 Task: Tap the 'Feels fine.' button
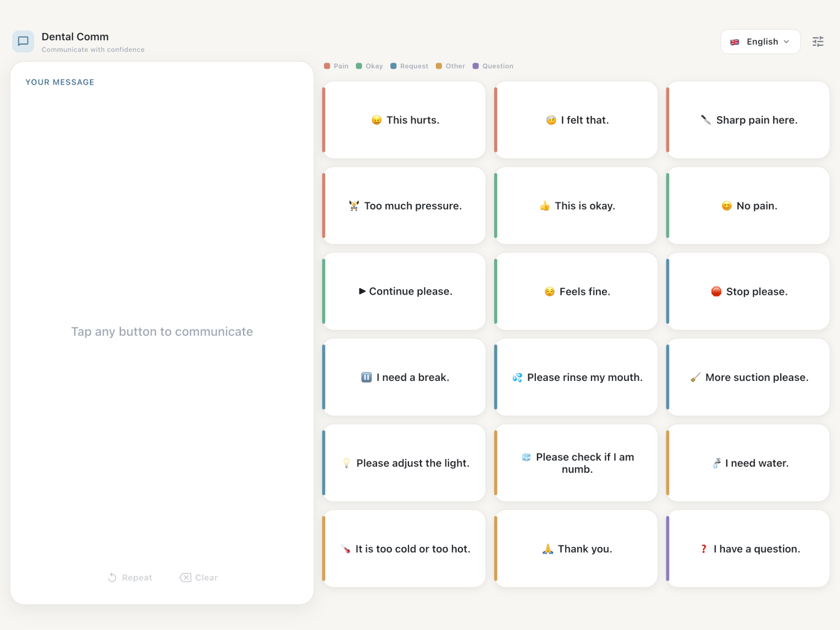pos(576,291)
